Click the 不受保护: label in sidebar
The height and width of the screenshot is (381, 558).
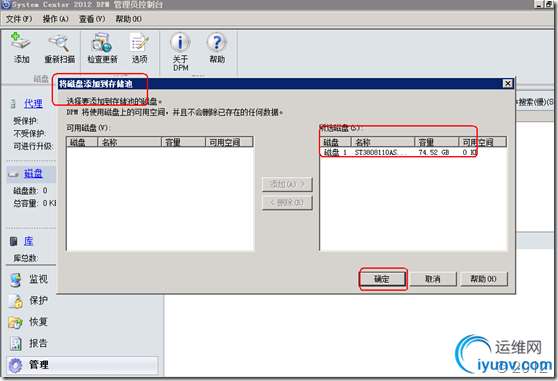[30, 133]
